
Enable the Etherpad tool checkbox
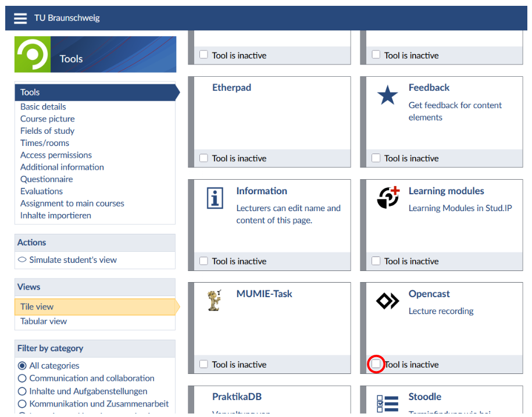tap(203, 158)
